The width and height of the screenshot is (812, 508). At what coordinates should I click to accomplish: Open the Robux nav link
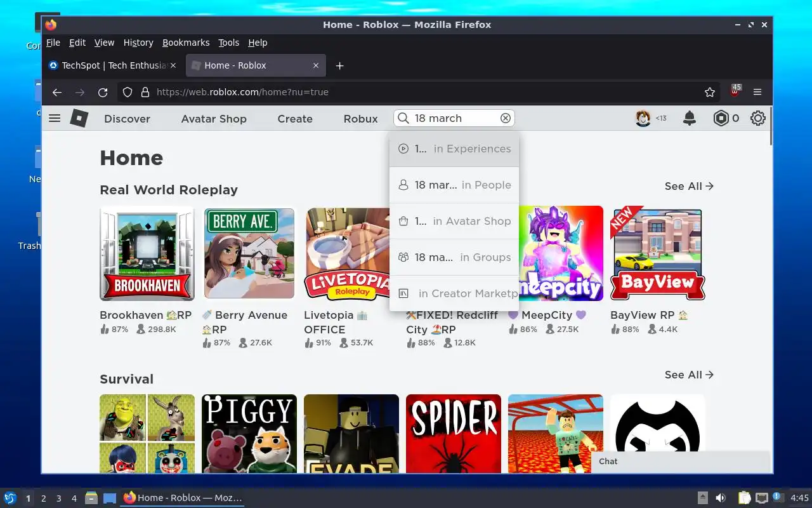pyautogui.click(x=360, y=119)
